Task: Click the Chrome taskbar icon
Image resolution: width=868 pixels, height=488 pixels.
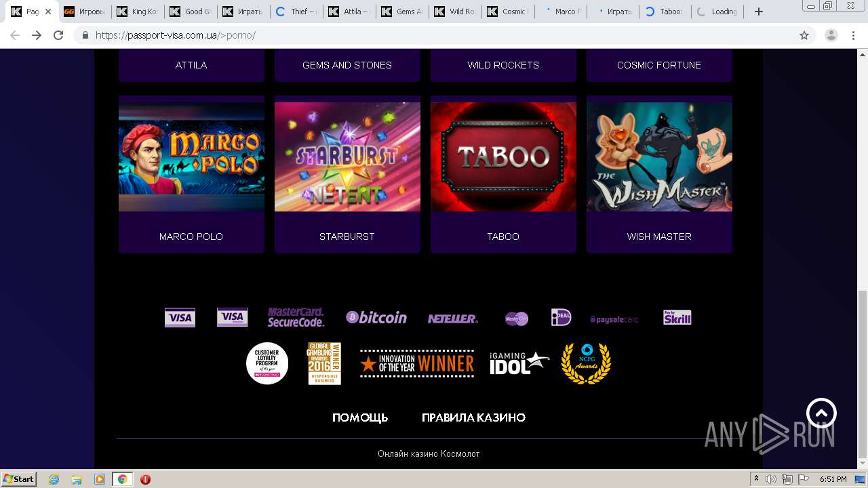Action: [x=122, y=479]
